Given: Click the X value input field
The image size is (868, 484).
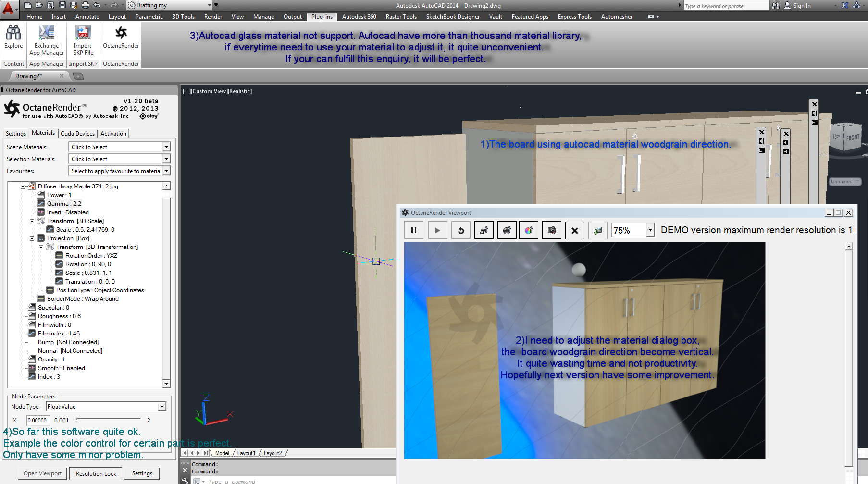Looking at the screenshot, I should (37, 420).
